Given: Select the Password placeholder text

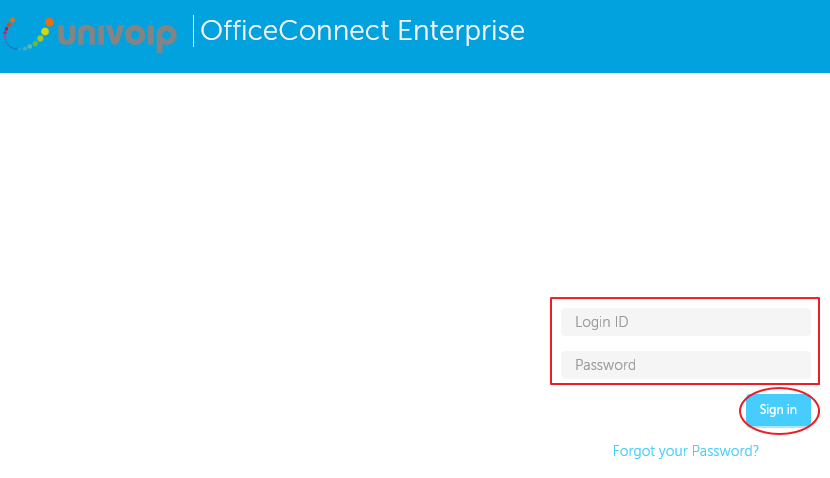Looking at the screenshot, I should coord(605,365).
